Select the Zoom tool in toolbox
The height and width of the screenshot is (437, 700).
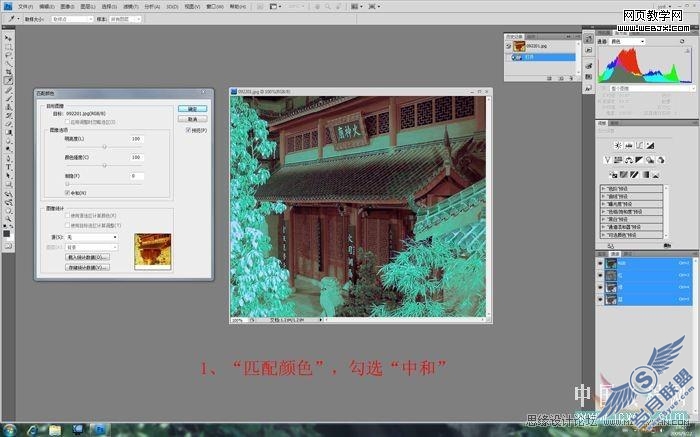coord(8,218)
